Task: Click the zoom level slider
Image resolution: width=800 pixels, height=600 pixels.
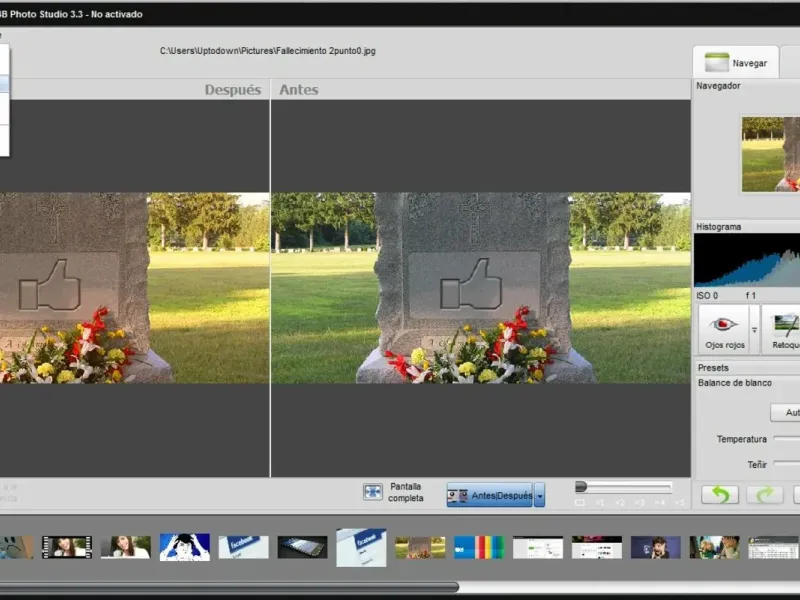Action: tap(623, 487)
